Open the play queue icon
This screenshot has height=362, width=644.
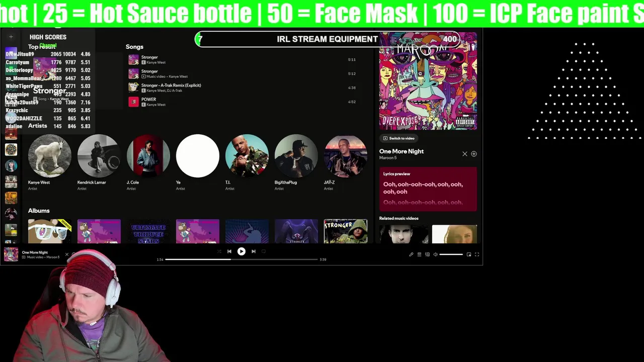[x=419, y=254]
